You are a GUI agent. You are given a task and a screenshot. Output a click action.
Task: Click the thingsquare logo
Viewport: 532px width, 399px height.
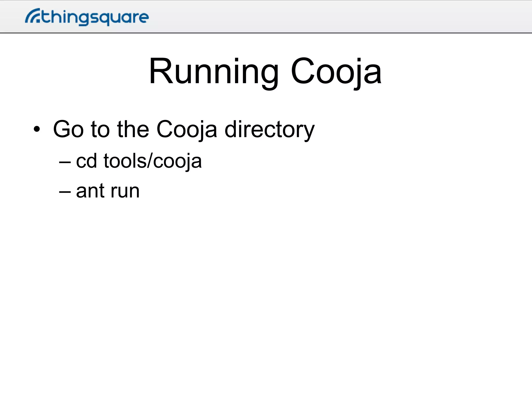87,17
